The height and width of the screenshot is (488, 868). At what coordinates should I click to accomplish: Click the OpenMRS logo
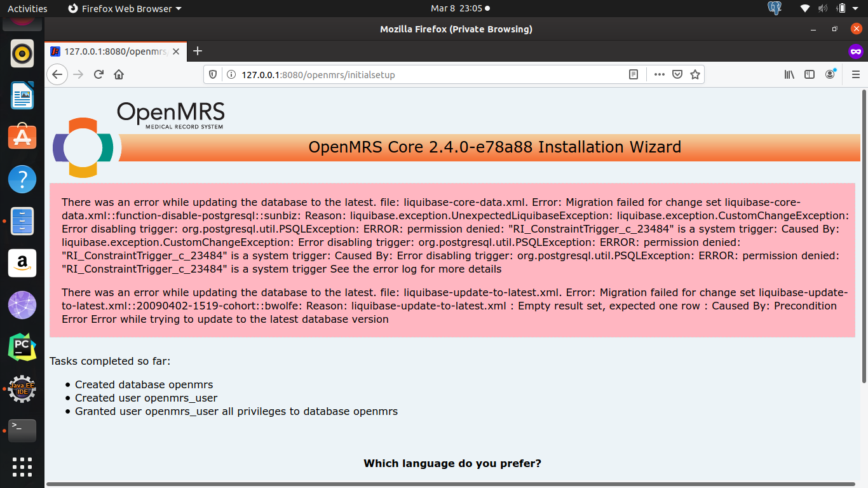click(x=139, y=139)
